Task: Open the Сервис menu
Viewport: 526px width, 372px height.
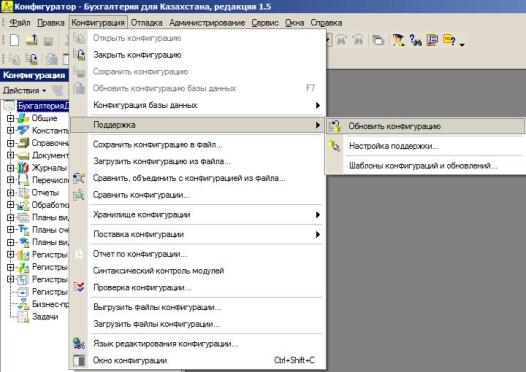Action: 265,22
